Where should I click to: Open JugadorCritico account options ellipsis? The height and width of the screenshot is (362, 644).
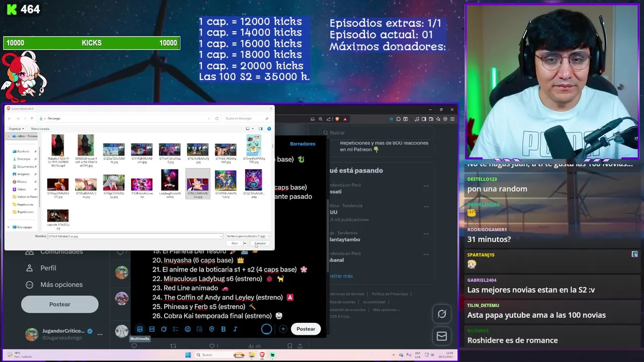[100, 334]
